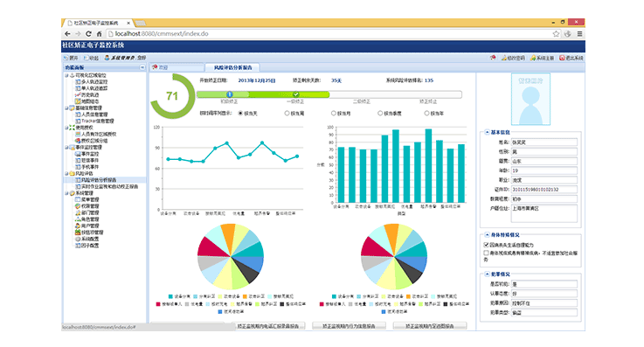Switch to 风险评估分析报告 tab
This screenshot has width=644, height=347.
232,67
